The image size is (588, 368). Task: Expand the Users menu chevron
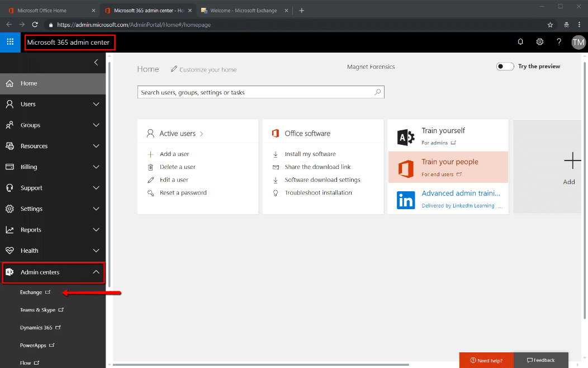coord(96,104)
